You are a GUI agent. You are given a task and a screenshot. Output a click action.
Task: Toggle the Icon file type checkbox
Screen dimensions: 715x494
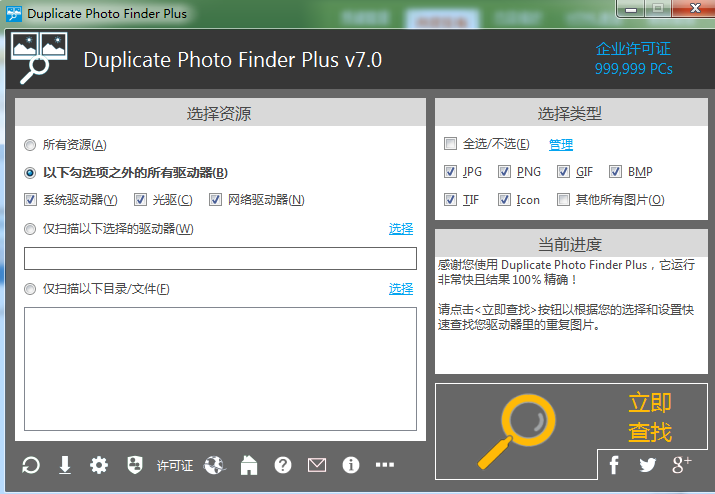(x=504, y=200)
